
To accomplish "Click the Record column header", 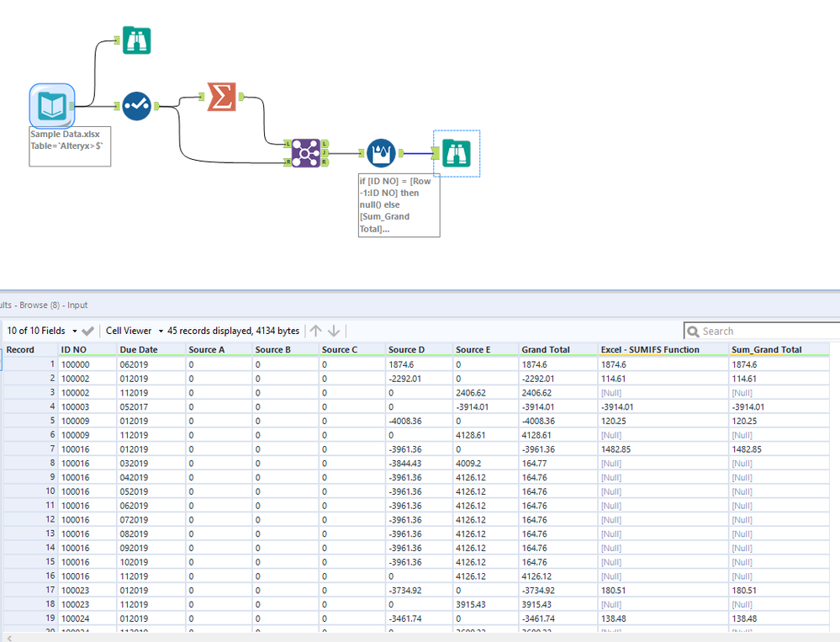I will tap(30, 349).
